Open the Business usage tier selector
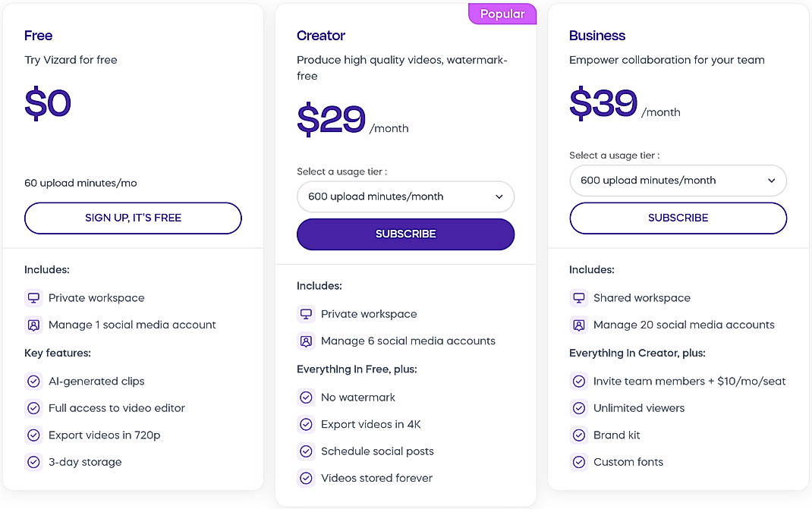The image size is (812, 509). (678, 181)
